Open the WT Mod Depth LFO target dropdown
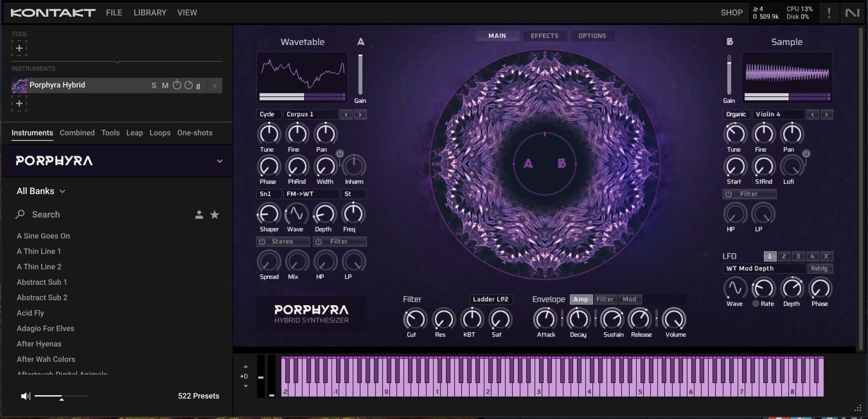The width and height of the screenshot is (868, 419). point(764,268)
